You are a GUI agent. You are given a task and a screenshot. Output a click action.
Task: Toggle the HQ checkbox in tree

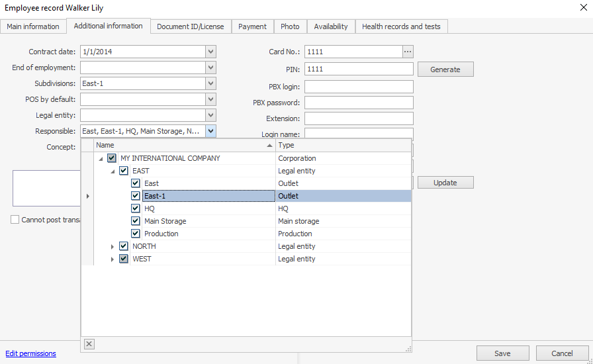pos(136,208)
